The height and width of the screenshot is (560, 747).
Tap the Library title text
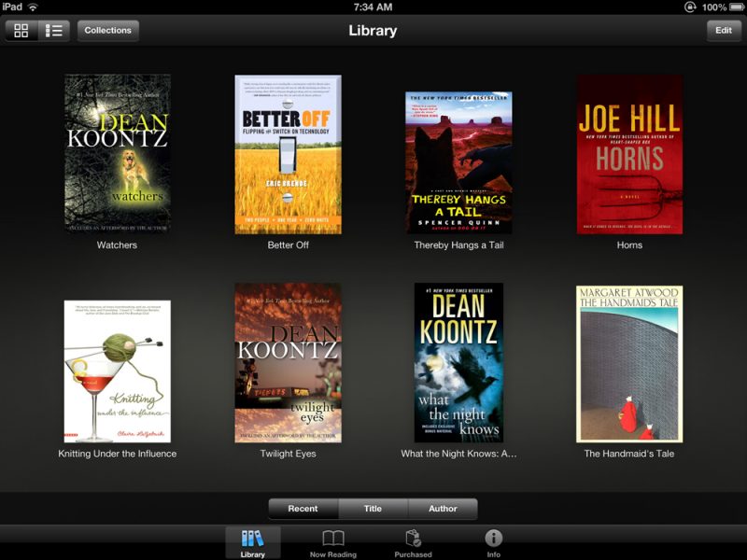(373, 31)
